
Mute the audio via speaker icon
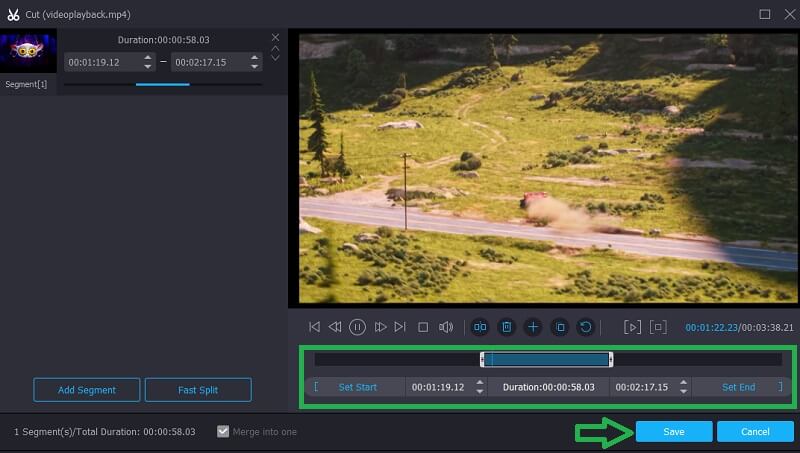pos(446,327)
